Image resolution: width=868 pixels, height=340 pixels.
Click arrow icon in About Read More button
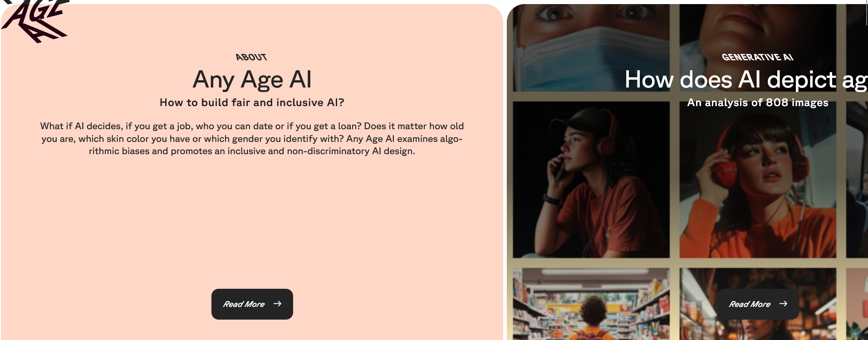tap(277, 304)
